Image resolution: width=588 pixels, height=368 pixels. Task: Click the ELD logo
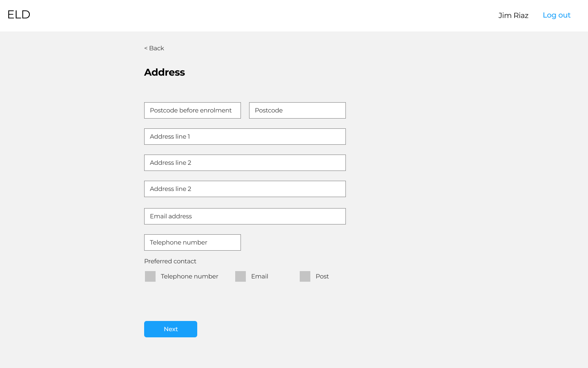point(19,15)
